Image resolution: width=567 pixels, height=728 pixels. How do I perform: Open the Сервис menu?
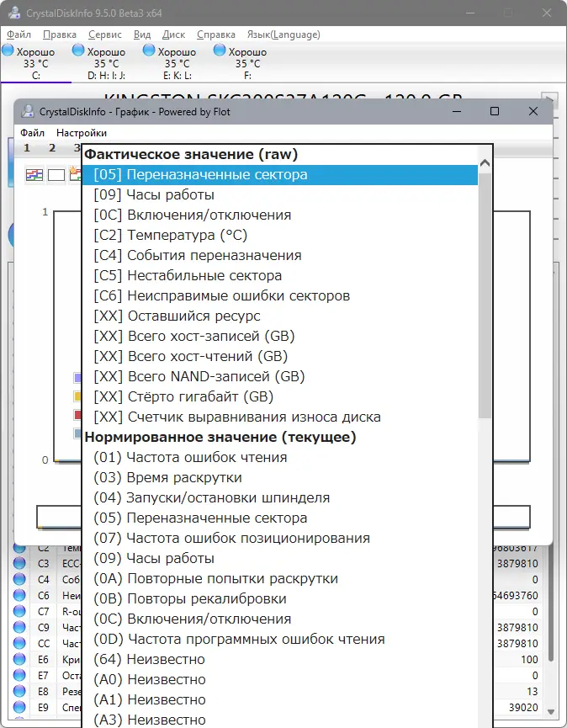tap(105, 35)
